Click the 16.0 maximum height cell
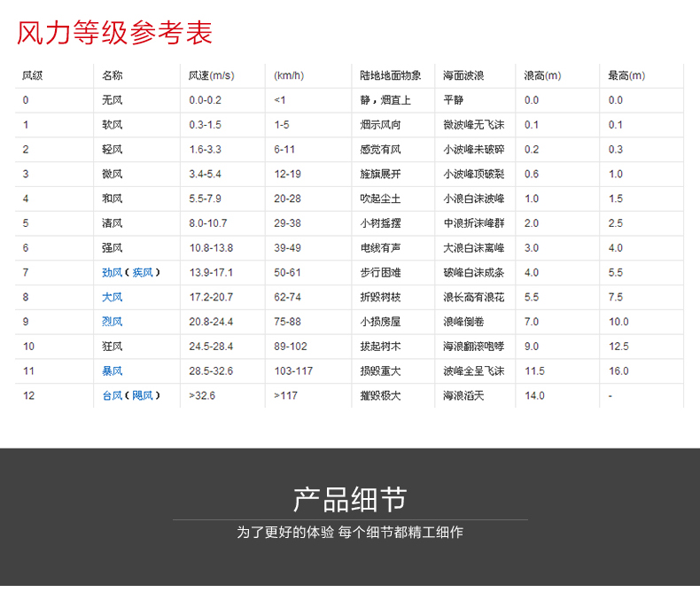Image resolution: width=700 pixels, height=608 pixels. (618, 370)
